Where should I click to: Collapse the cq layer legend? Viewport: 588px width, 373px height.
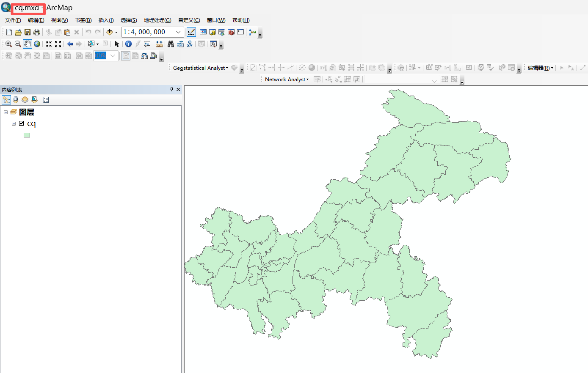coord(14,123)
